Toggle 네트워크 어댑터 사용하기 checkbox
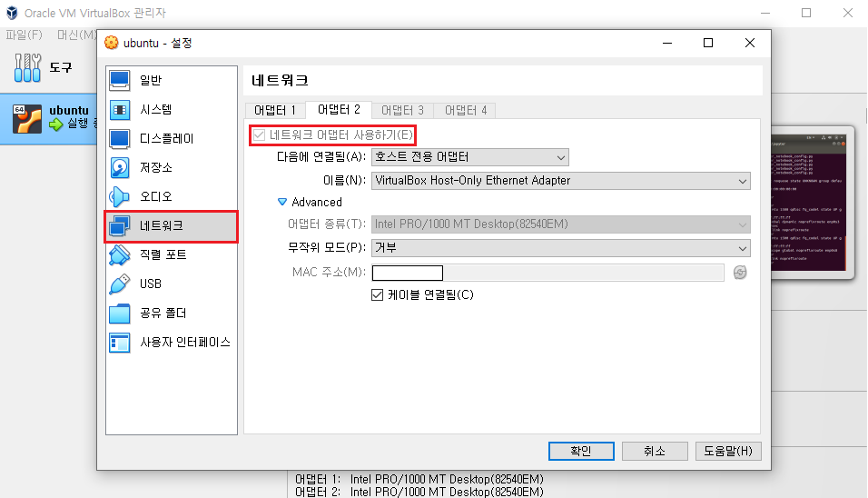 point(259,134)
